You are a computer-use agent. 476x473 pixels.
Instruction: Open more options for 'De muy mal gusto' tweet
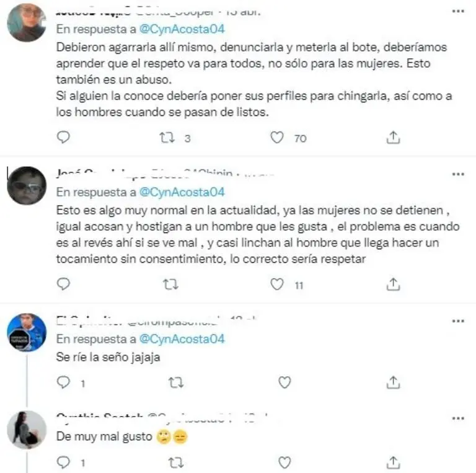(x=458, y=418)
